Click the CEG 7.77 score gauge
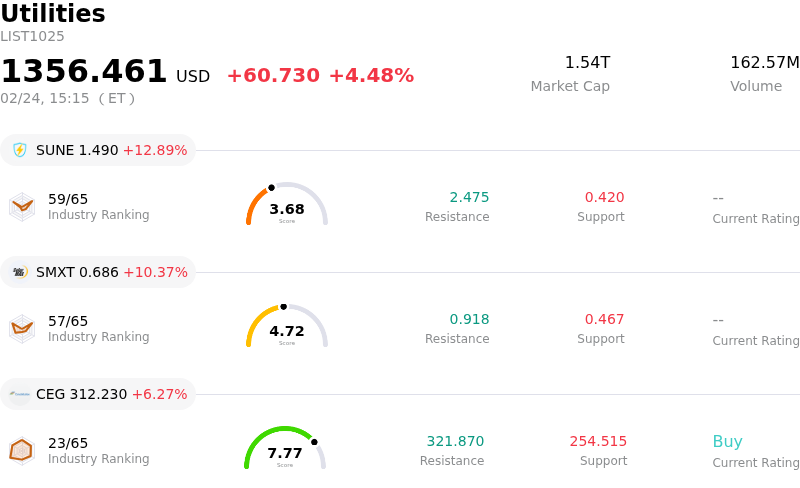800x488 pixels. click(x=285, y=449)
